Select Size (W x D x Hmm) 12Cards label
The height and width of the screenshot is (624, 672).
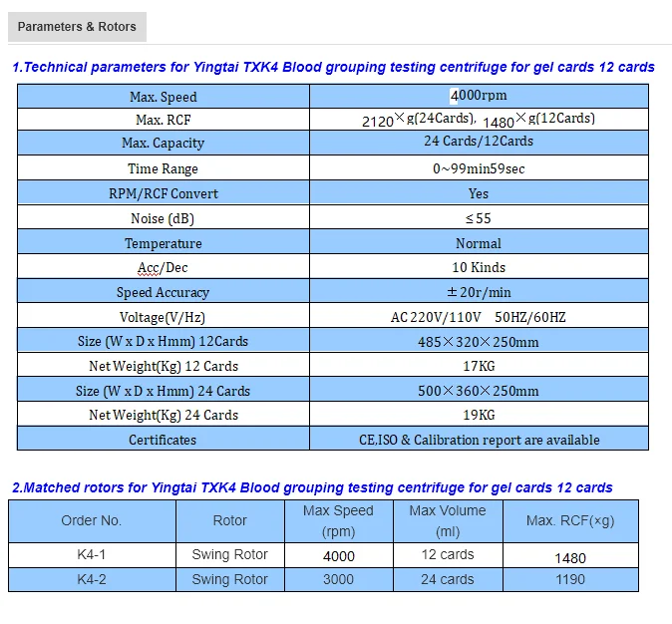[x=163, y=341]
